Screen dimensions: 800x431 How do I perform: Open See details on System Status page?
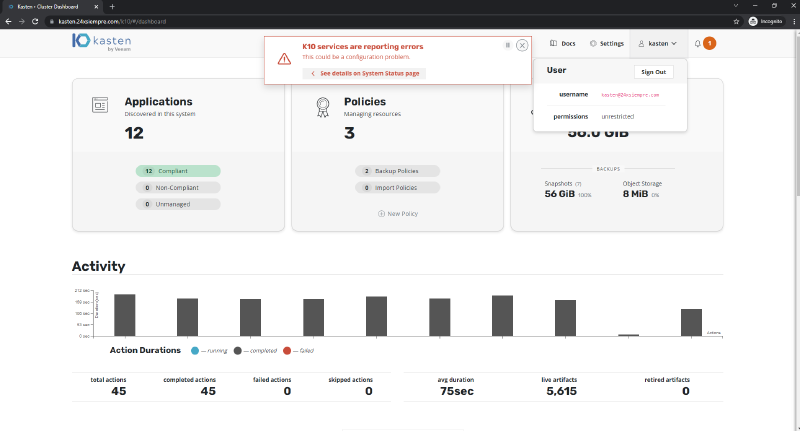[x=364, y=73]
